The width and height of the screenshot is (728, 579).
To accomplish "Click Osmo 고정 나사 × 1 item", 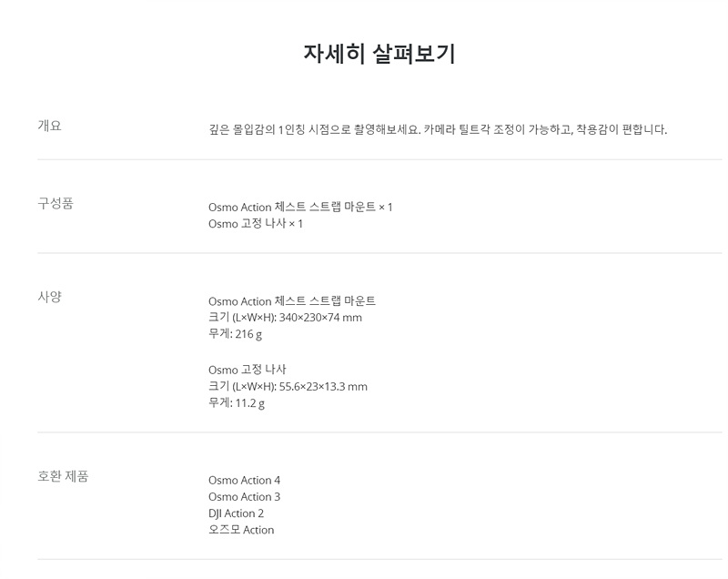I will 256,223.
